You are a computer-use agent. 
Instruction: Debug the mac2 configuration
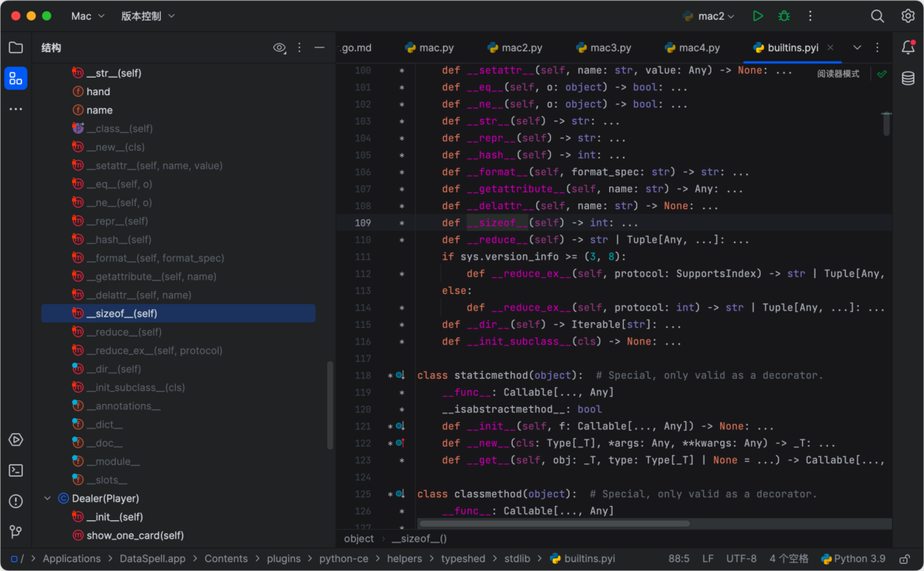point(784,16)
